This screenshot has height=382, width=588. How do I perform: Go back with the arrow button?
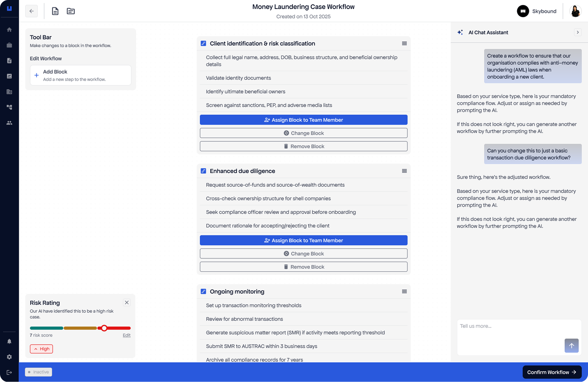pyautogui.click(x=31, y=11)
